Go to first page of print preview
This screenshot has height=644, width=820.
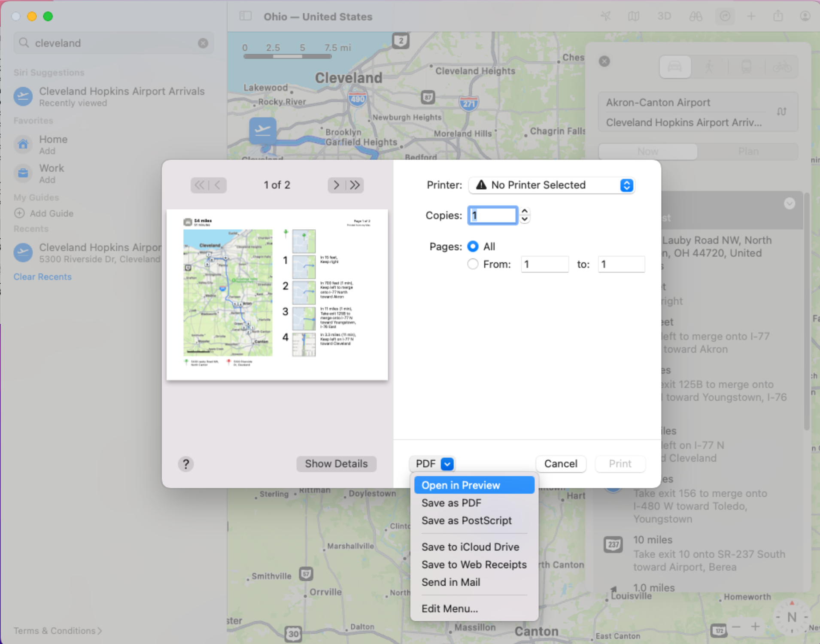coord(200,185)
